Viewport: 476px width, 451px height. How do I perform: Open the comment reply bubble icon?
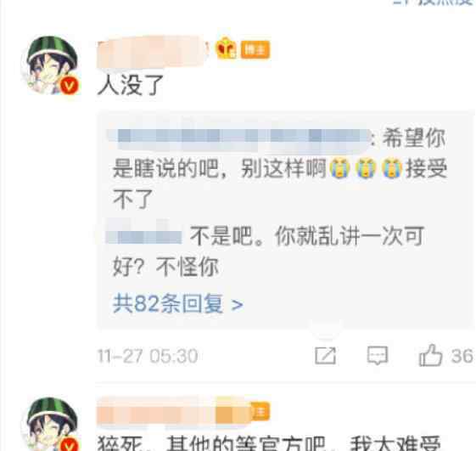(x=378, y=355)
